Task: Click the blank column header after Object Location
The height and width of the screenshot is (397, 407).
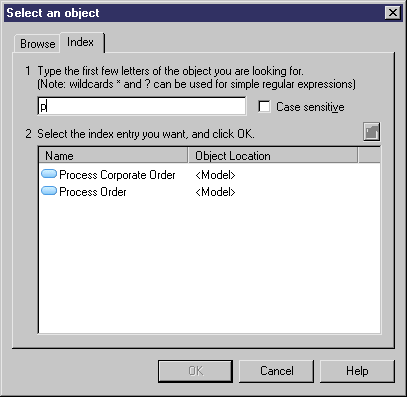Action: 369,156
